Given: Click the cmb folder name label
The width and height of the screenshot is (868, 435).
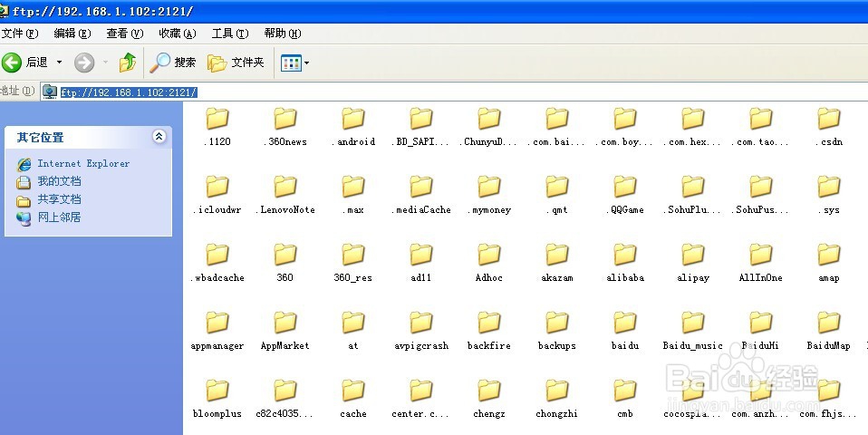Looking at the screenshot, I should (x=625, y=414).
